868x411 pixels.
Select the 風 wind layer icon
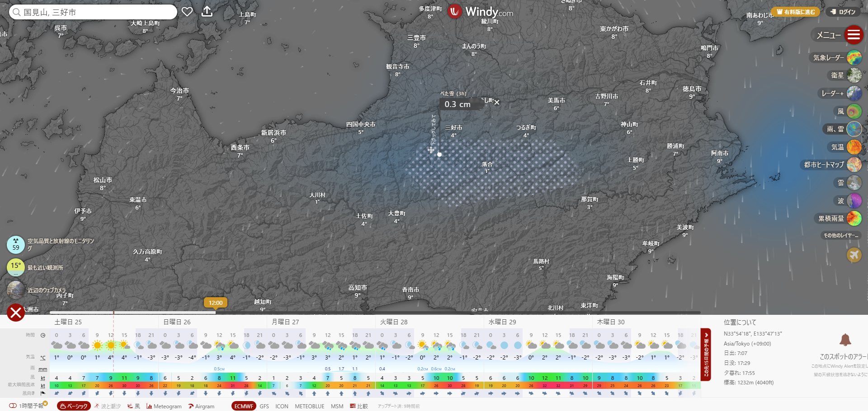854,111
